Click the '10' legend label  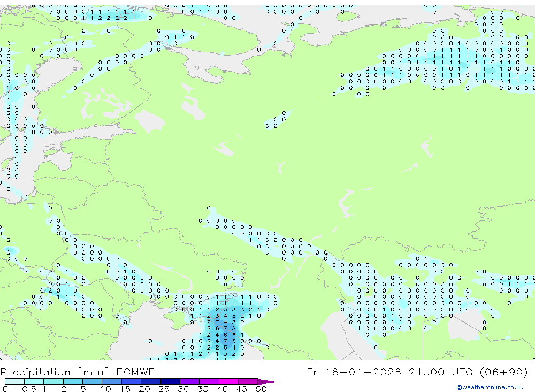click(x=105, y=389)
